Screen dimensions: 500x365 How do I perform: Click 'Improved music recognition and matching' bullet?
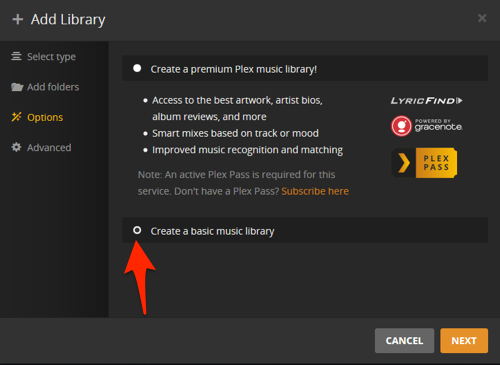pyautogui.click(x=247, y=150)
